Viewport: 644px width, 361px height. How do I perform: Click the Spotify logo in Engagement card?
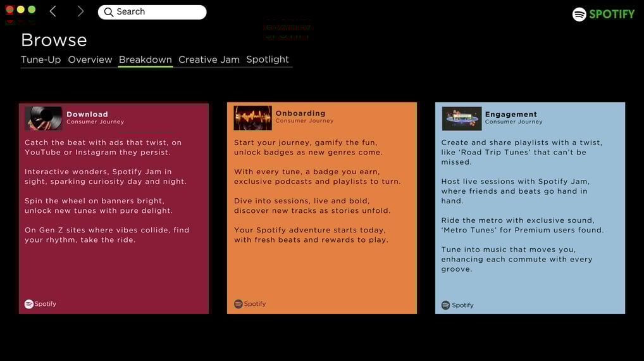click(x=457, y=305)
